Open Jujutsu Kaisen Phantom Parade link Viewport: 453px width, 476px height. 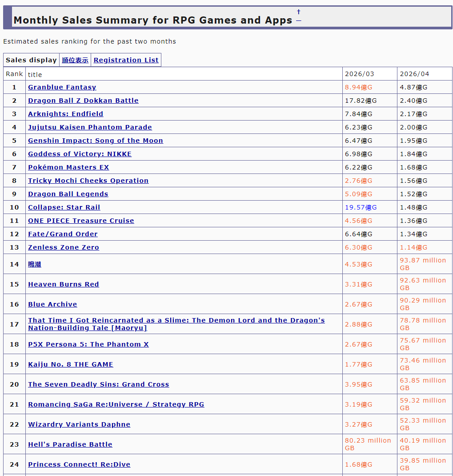click(x=90, y=127)
